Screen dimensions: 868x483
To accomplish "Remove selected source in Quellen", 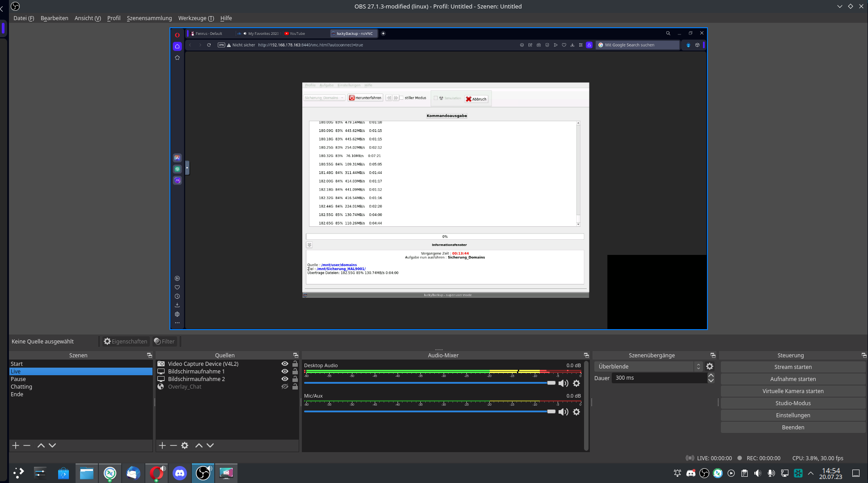I will coord(174,445).
